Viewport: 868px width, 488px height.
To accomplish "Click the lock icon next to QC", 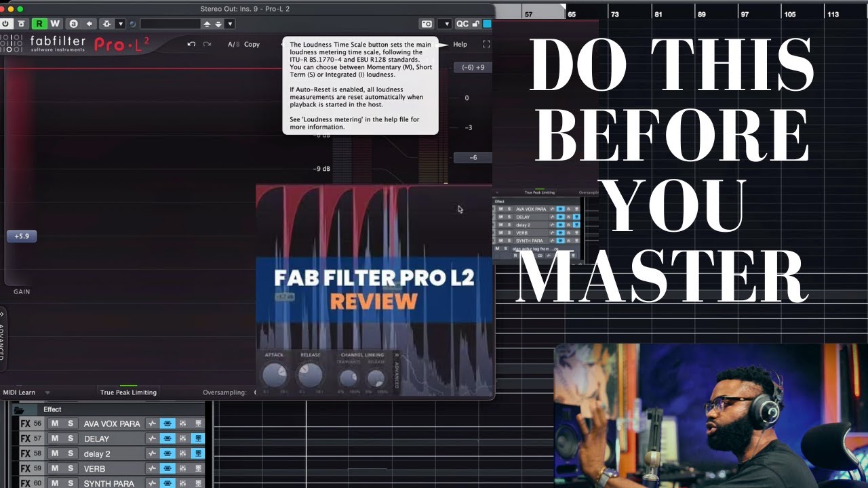I will pos(475,24).
